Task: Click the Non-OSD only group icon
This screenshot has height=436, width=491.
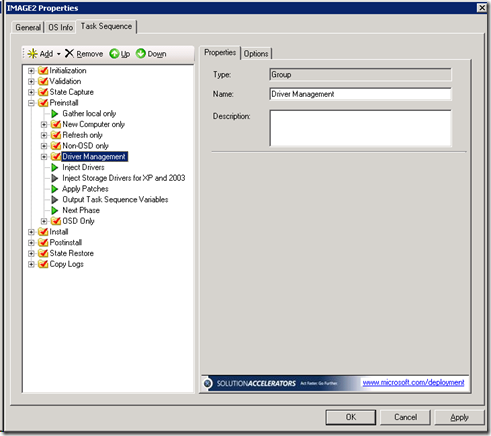Action: coord(56,146)
